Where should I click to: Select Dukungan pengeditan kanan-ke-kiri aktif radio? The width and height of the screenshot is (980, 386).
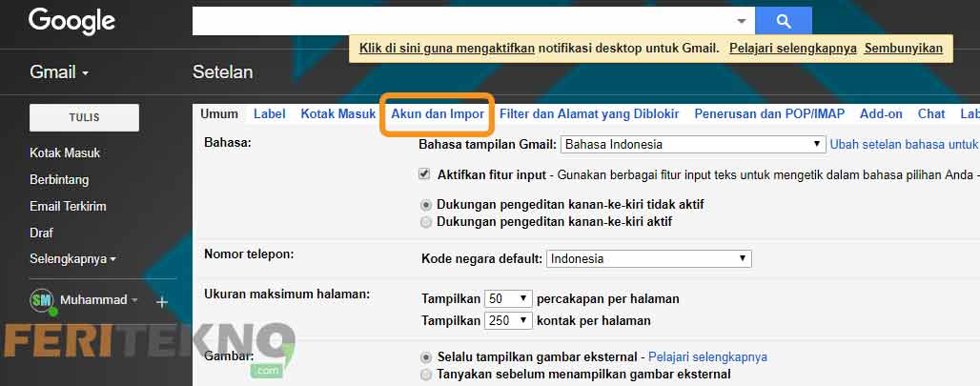pyautogui.click(x=426, y=222)
